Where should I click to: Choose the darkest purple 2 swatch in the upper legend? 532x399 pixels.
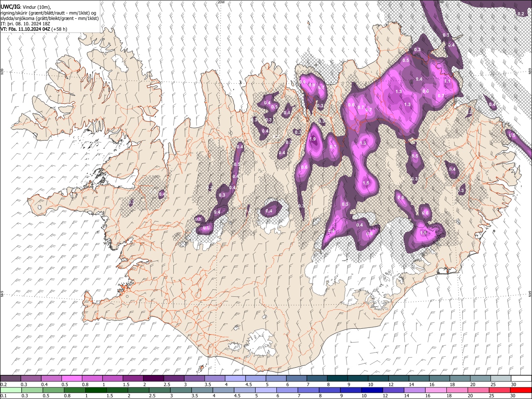click(x=153, y=379)
